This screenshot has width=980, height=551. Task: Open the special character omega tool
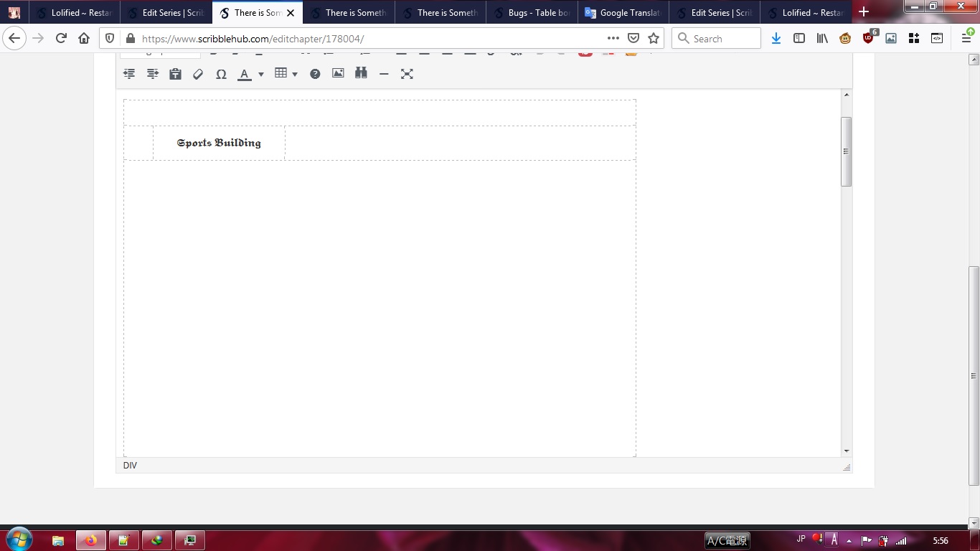[x=221, y=74]
